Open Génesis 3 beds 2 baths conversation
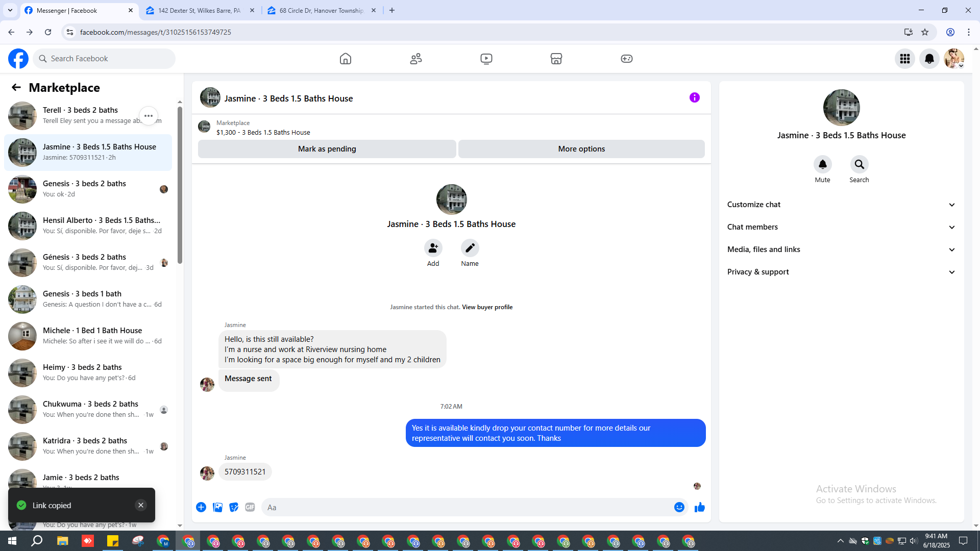The image size is (980, 551). pyautogui.click(x=88, y=263)
